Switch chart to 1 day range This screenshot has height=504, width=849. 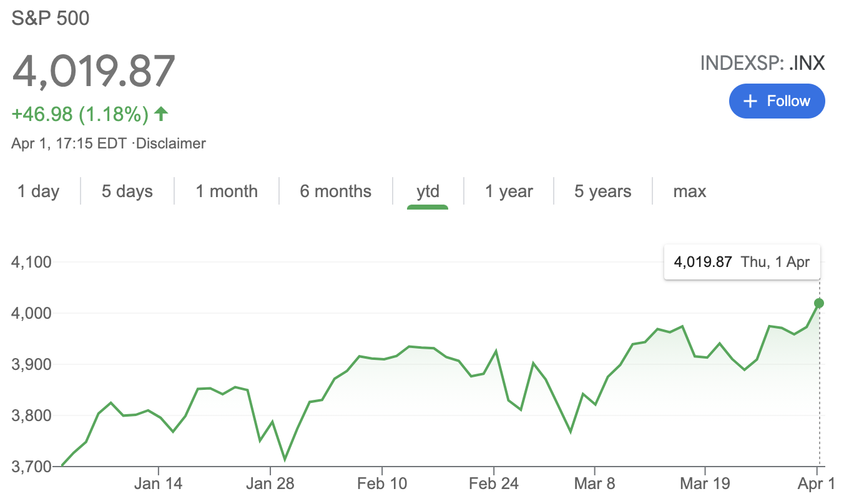pos(38,191)
